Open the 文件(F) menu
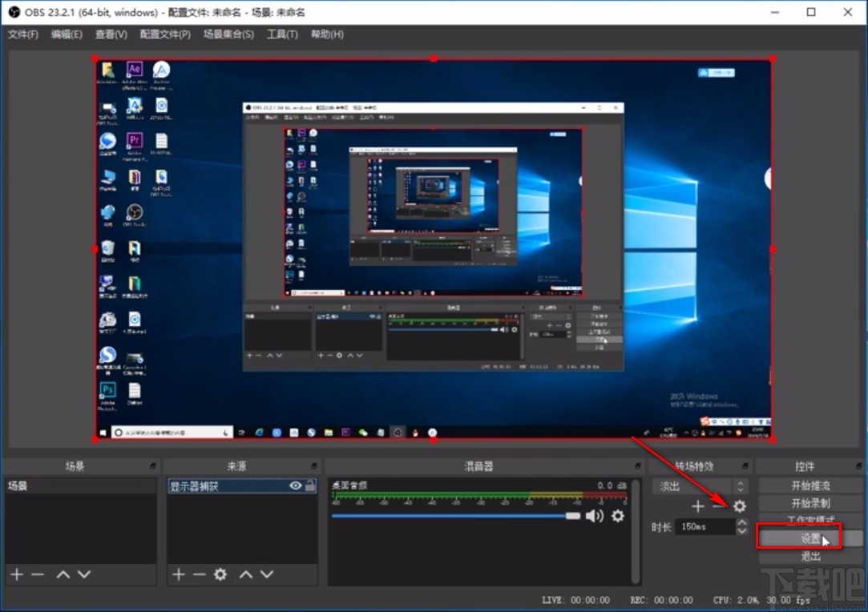Screen dimensions: 868x612 [22, 34]
